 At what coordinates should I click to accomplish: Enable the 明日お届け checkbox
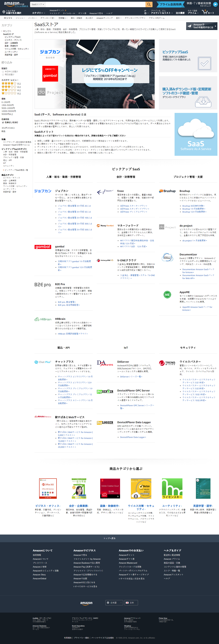point(3,74)
